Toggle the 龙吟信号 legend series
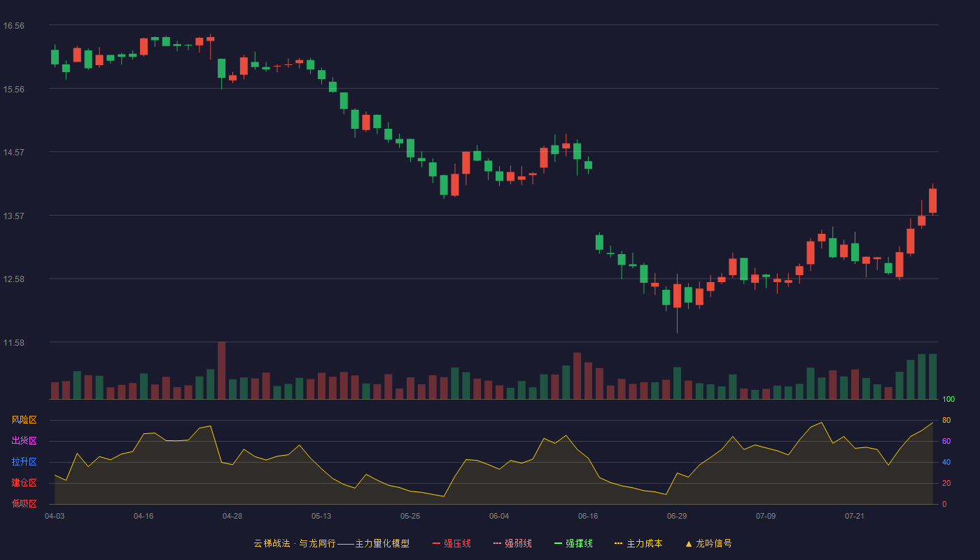Viewport: 980px width, 560px height. click(708, 543)
